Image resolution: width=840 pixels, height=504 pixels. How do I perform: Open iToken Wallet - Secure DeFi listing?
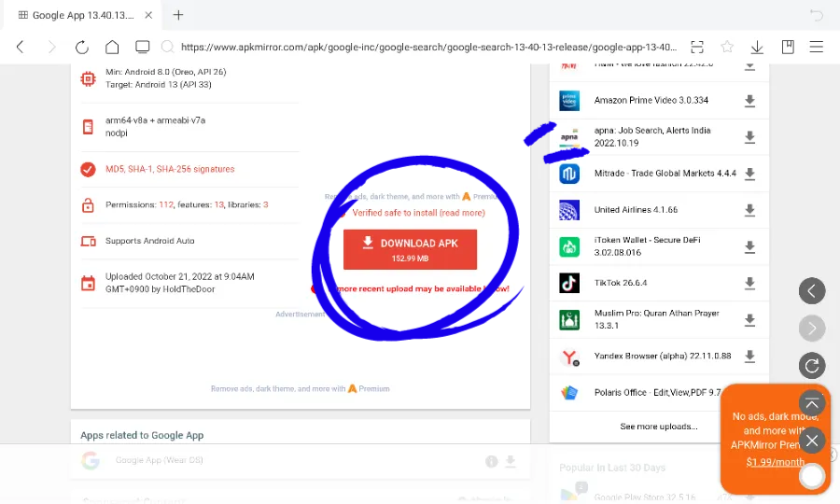coord(647,246)
